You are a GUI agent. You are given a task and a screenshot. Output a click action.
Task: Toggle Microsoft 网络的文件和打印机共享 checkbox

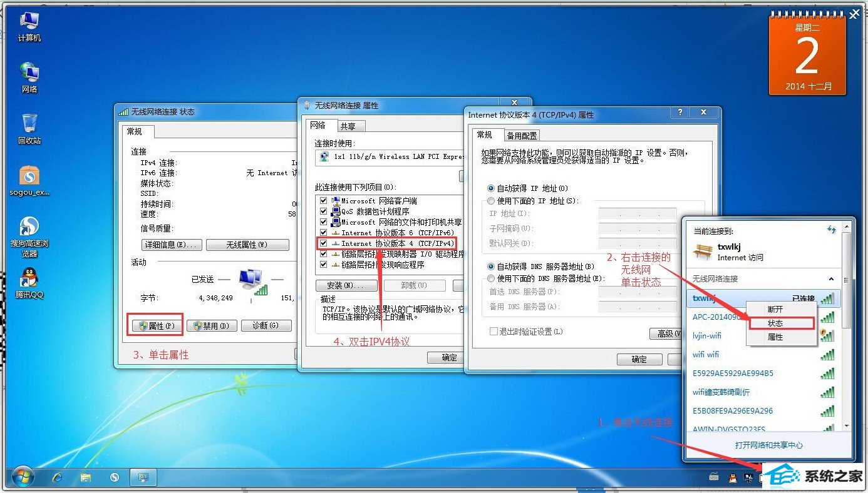324,222
